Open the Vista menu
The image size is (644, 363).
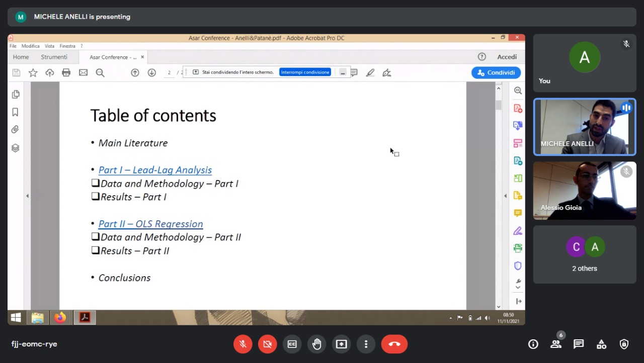pos(49,46)
